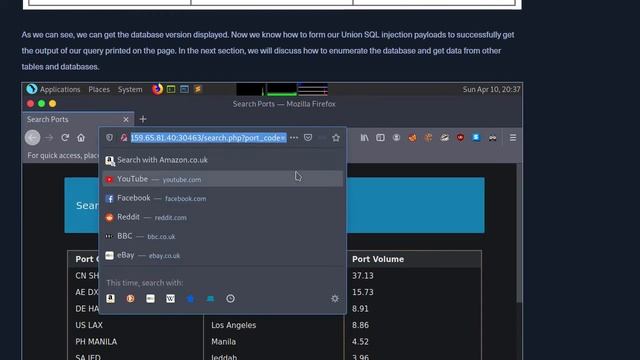
Task: Click the Sun Apr 10 clock
Action: [491, 89]
